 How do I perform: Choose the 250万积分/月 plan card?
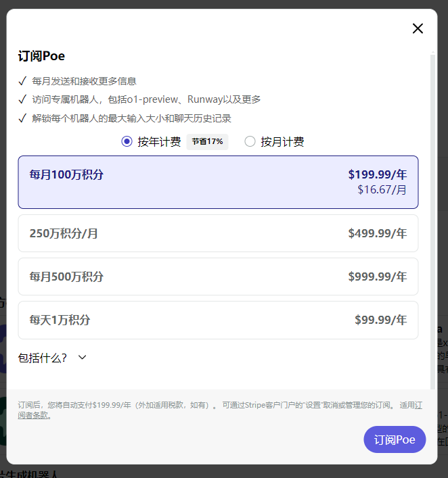coord(218,233)
